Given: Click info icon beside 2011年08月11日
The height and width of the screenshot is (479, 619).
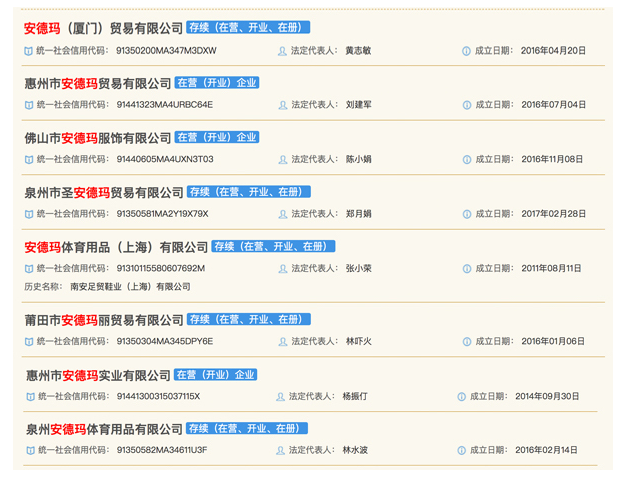Looking at the screenshot, I should 467,269.
